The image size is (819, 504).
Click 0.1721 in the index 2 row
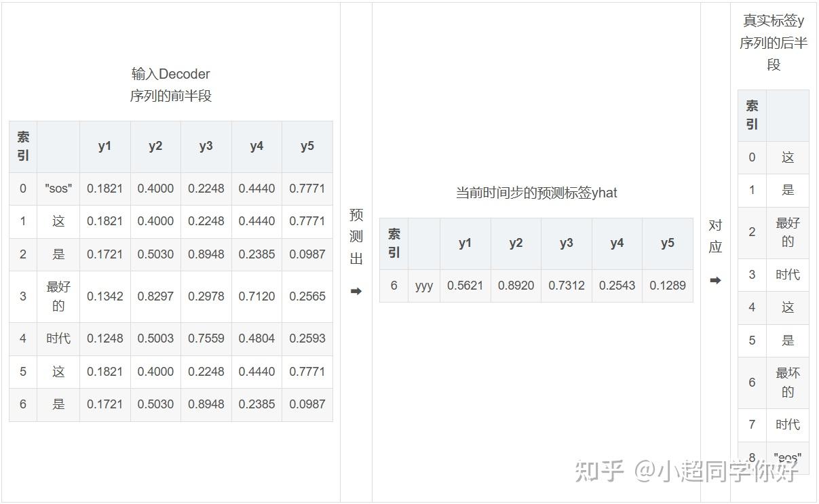pyautogui.click(x=104, y=254)
